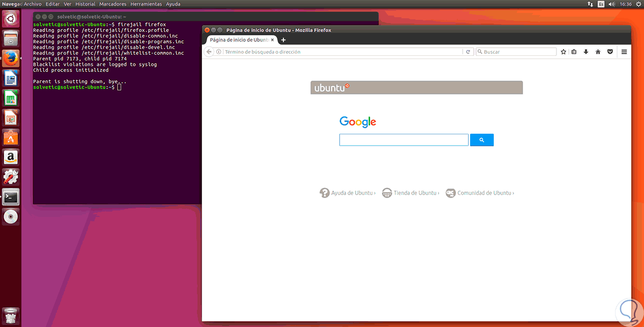
Task: Click the Downloads arrow icon in Firefox
Action: tap(586, 52)
